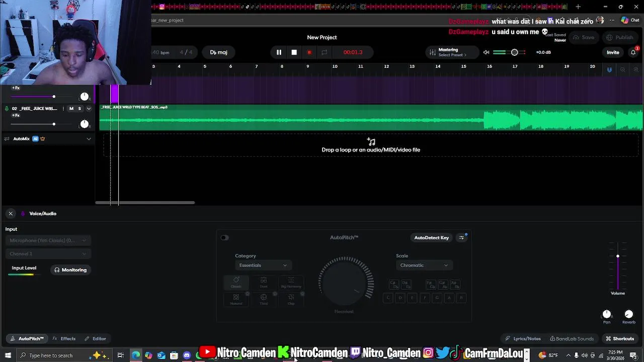The height and width of the screenshot is (362, 644).
Task: Add Fx to track 02
Action: [16, 116]
